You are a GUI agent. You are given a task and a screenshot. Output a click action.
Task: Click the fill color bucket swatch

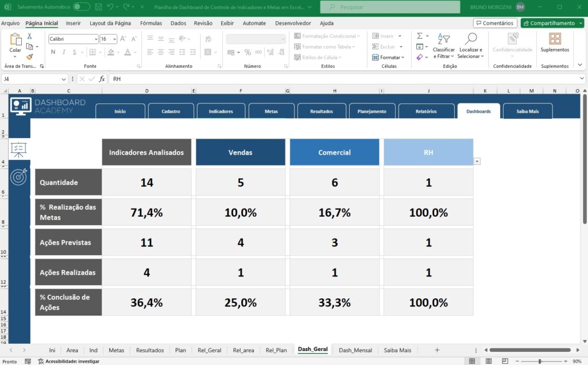tap(111, 52)
